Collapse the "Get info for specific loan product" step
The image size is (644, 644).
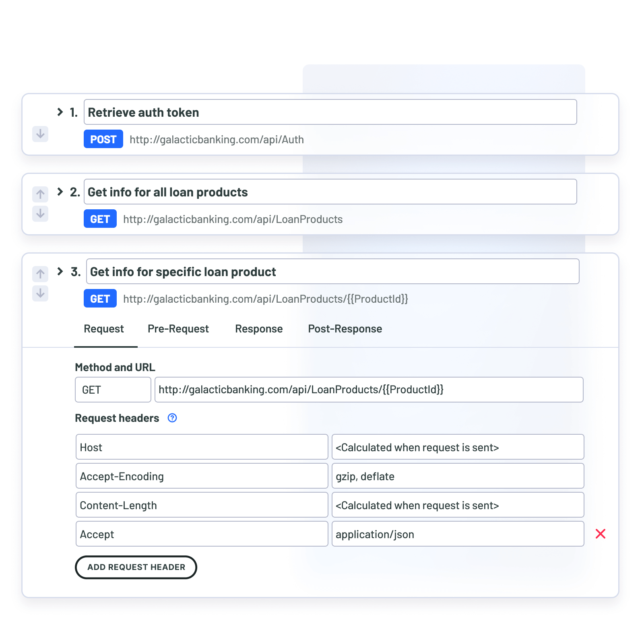pos(60,271)
